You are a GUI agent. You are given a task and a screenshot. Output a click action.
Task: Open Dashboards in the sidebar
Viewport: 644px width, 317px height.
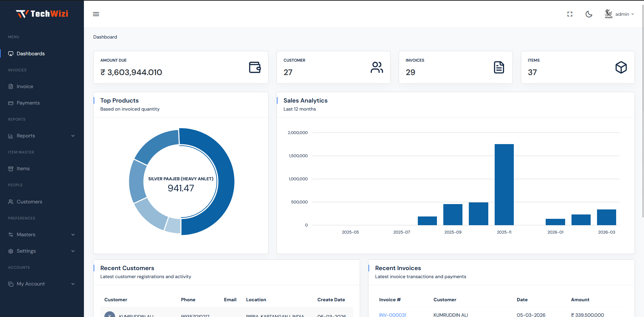[31, 54]
